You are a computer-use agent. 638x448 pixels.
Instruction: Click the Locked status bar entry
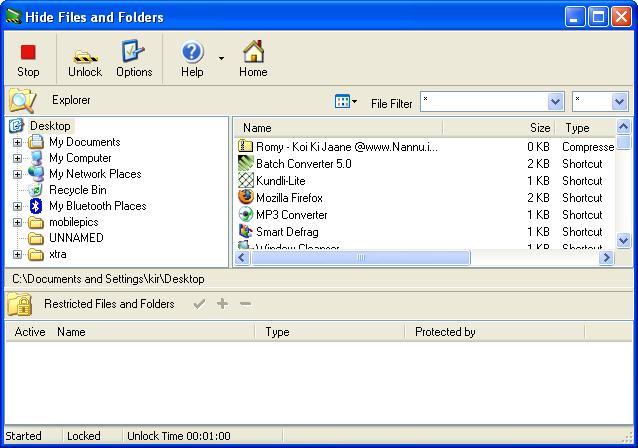pos(84,436)
